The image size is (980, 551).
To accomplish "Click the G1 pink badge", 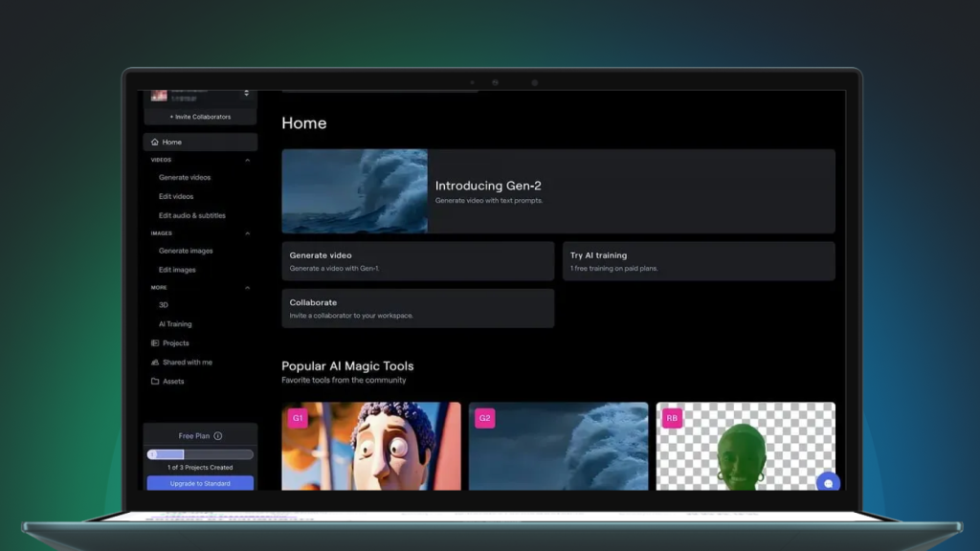I will click(x=298, y=418).
